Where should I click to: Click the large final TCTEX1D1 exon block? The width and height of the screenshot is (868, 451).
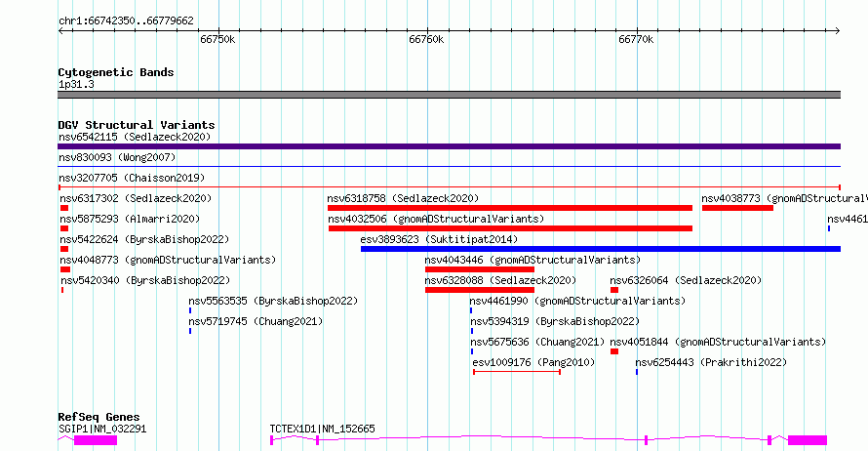tap(808, 440)
